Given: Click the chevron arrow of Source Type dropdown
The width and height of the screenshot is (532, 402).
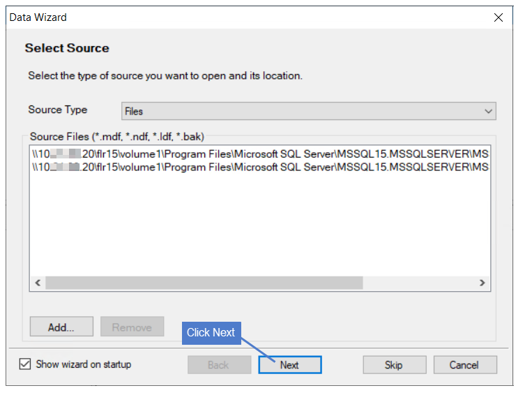Looking at the screenshot, I should point(488,112).
